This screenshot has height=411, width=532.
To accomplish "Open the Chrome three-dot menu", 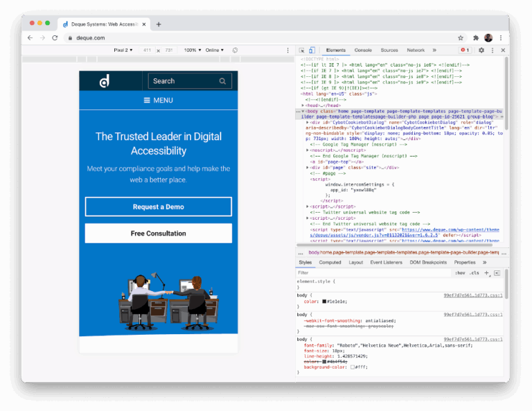I will [x=501, y=37].
